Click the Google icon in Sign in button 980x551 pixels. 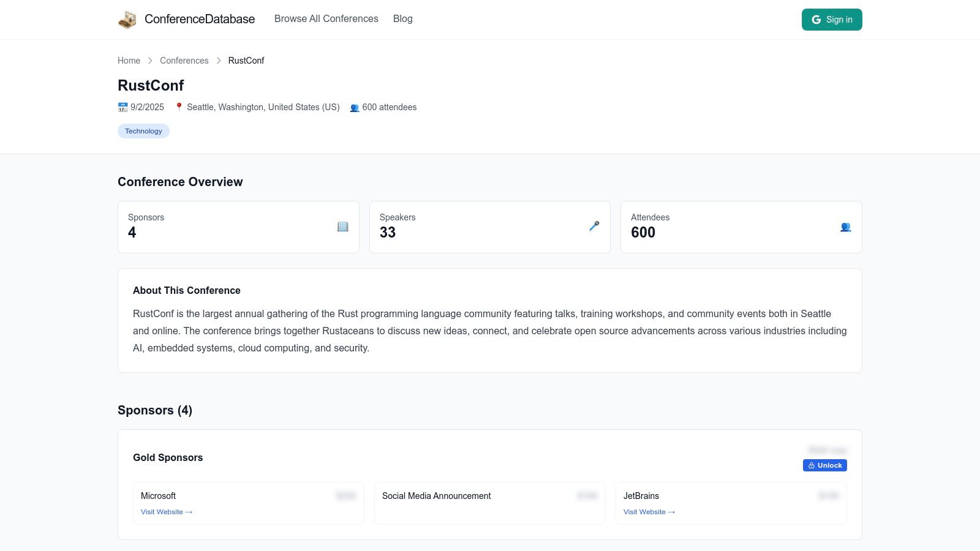[816, 20]
